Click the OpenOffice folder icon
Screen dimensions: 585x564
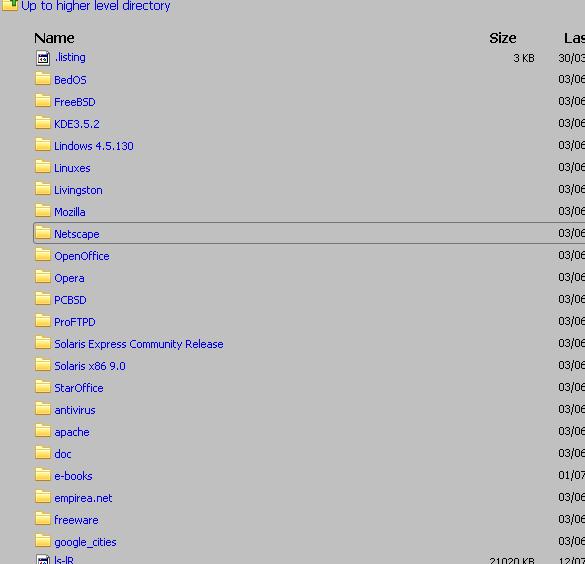click(x=43, y=255)
